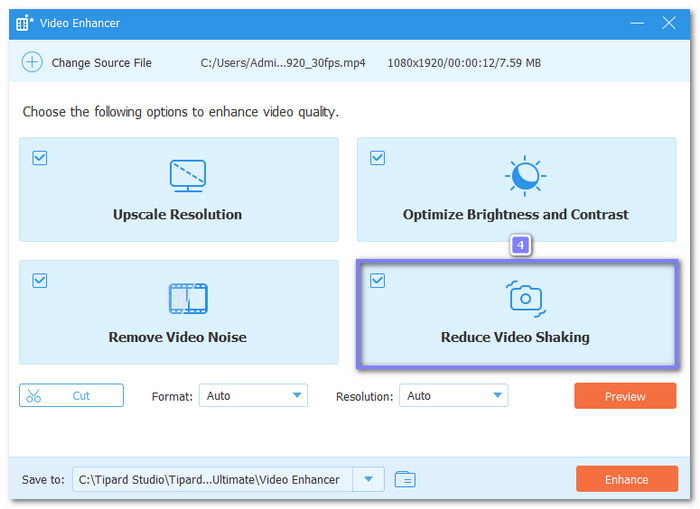Uncheck Optimize Brightness and Contrast checkbox
The width and height of the screenshot is (700, 509).
point(377,158)
